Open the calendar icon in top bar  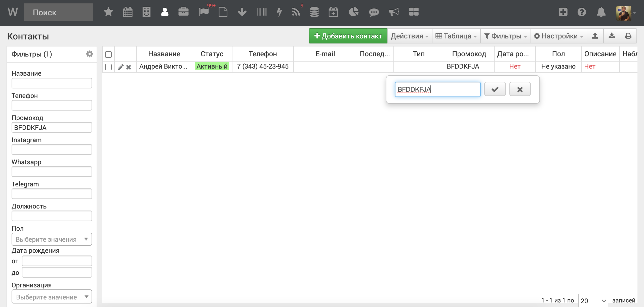pos(128,12)
